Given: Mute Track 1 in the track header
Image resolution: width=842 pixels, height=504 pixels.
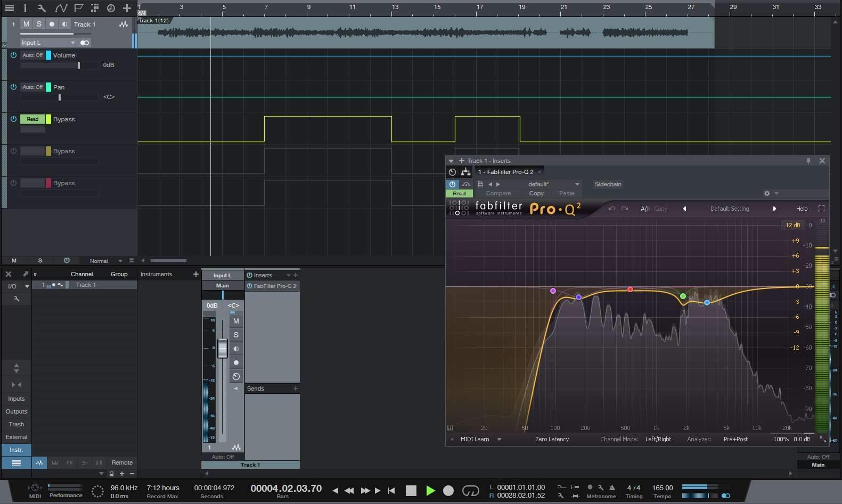Looking at the screenshot, I should point(26,24).
